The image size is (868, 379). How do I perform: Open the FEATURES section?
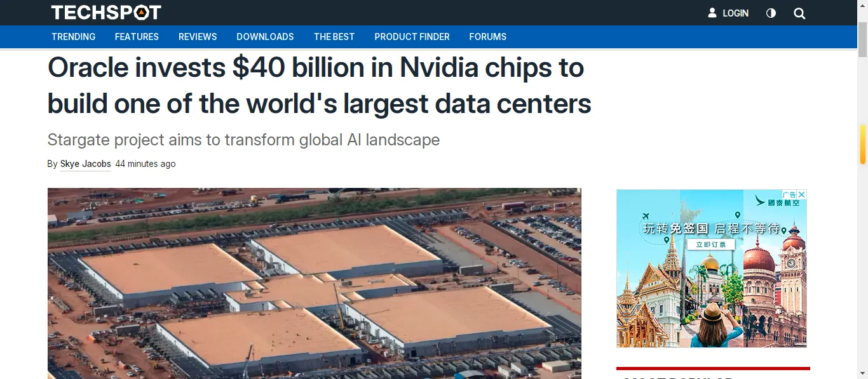pos(137,37)
